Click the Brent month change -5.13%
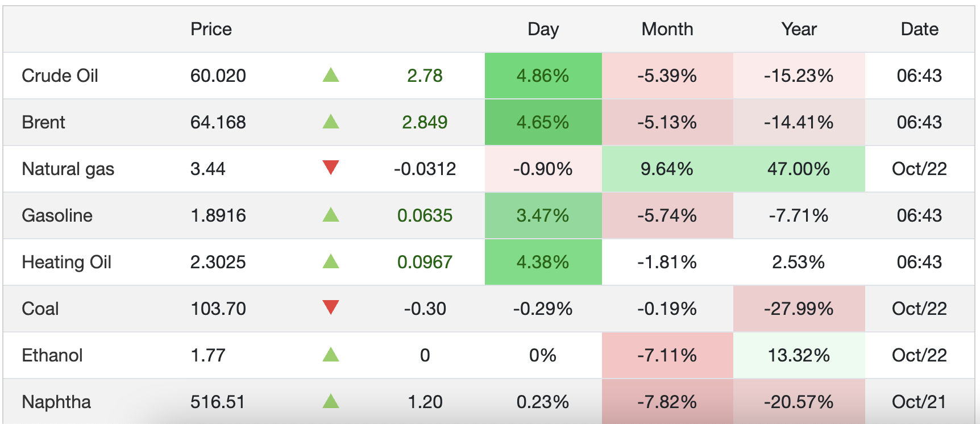The image size is (980, 424). tap(667, 122)
